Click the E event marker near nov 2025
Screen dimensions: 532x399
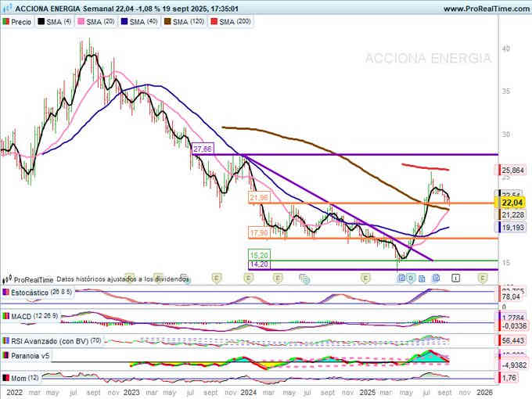(483, 279)
